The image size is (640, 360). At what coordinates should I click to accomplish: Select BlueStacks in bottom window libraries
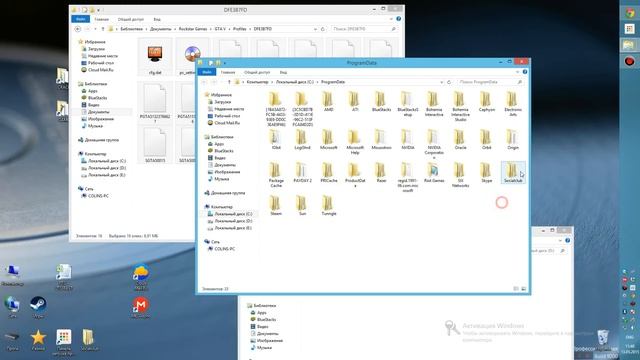click(x=266, y=320)
